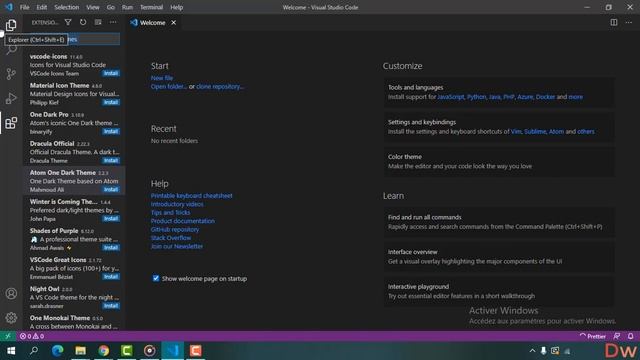The height and width of the screenshot is (360, 640).
Task: Install the One Dark Pro extension
Action: click(x=111, y=131)
